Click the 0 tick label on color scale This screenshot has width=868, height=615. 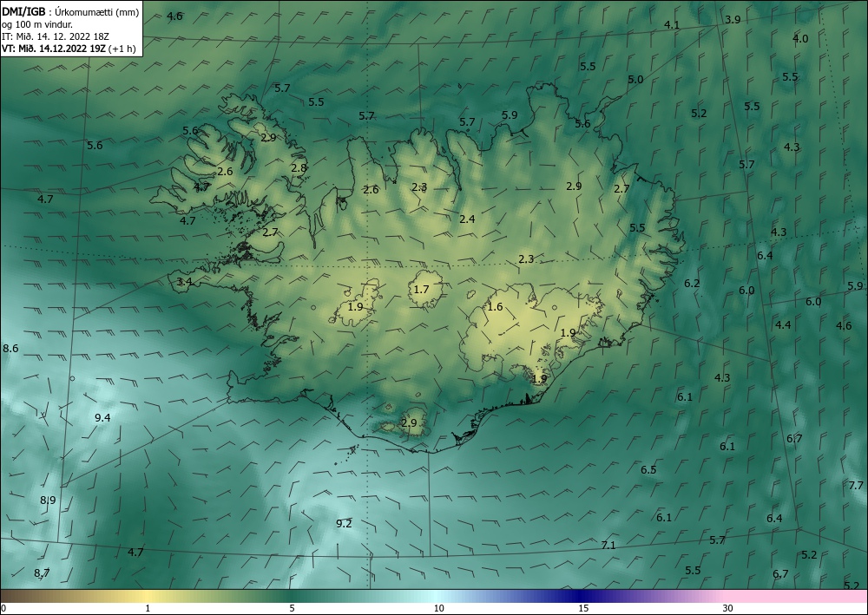click(3, 608)
